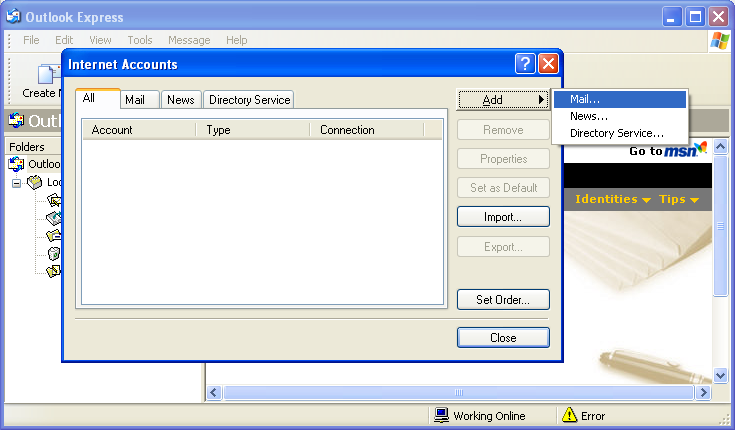Click the Set as Default button

(503, 188)
